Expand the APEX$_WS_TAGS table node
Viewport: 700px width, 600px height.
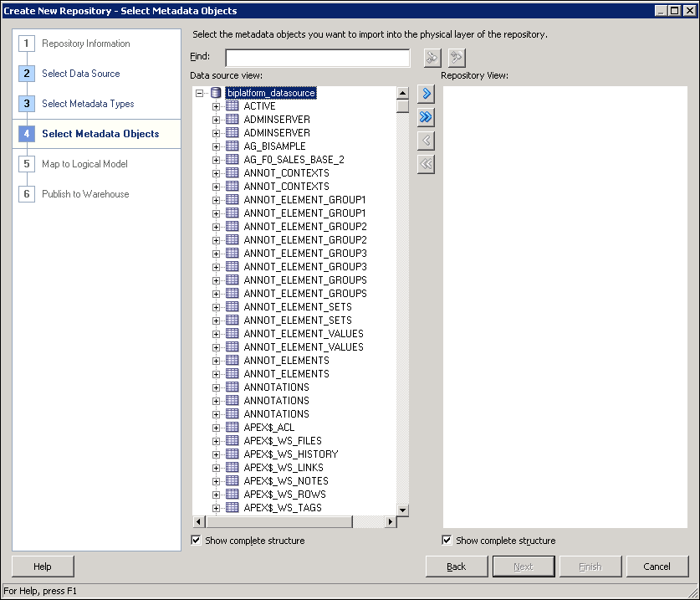pos(216,508)
